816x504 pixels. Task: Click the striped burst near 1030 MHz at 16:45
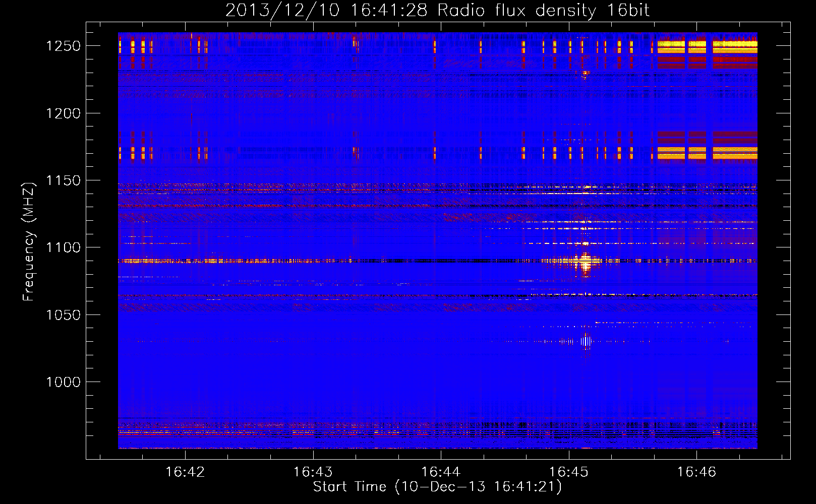[x=585, y=341]
